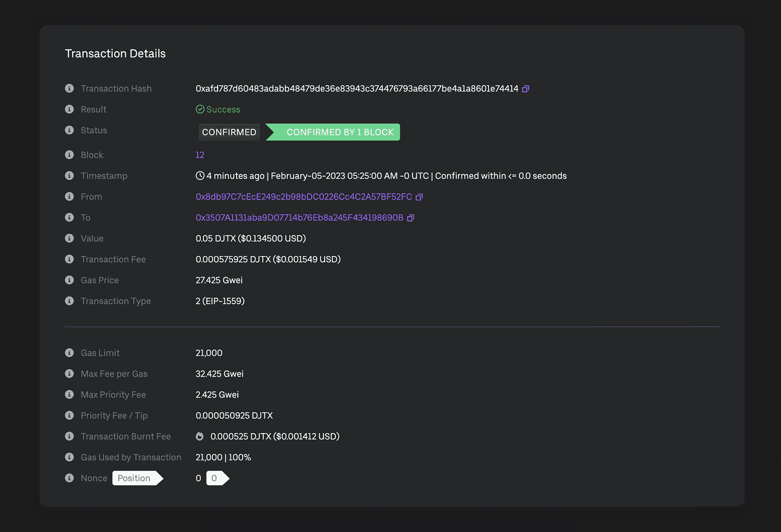The image size is (781, 532).
Task: Click info icon beside Gas Price
Action: 69,280
